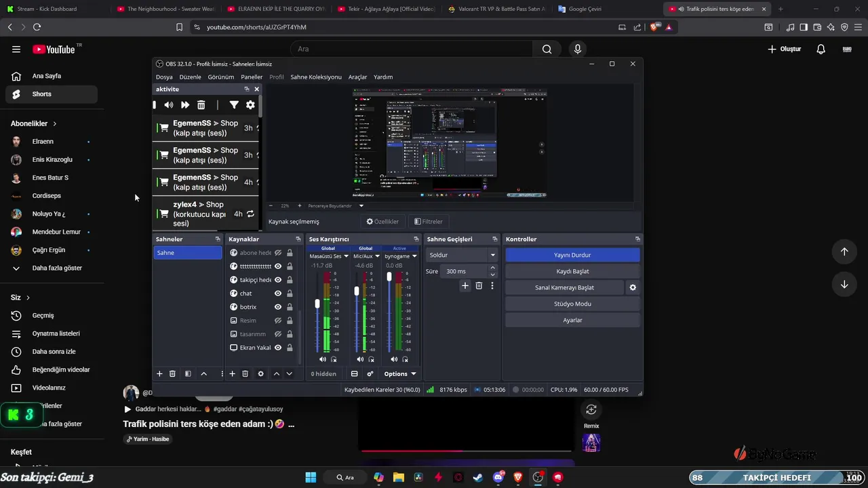Show the 'abone hede' source (crossed eye)
This screenshot has width=868, height=488.
pos(278,253)
